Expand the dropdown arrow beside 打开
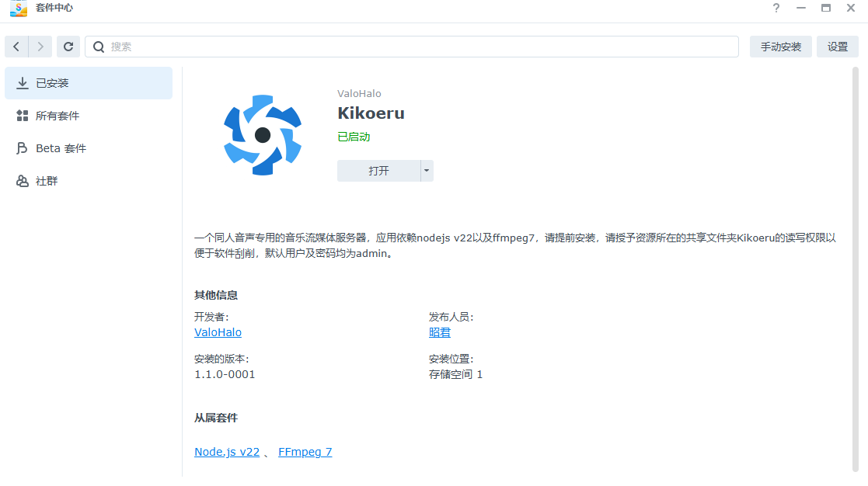This screenshot has height=486, width=868. tap(427, 171)
